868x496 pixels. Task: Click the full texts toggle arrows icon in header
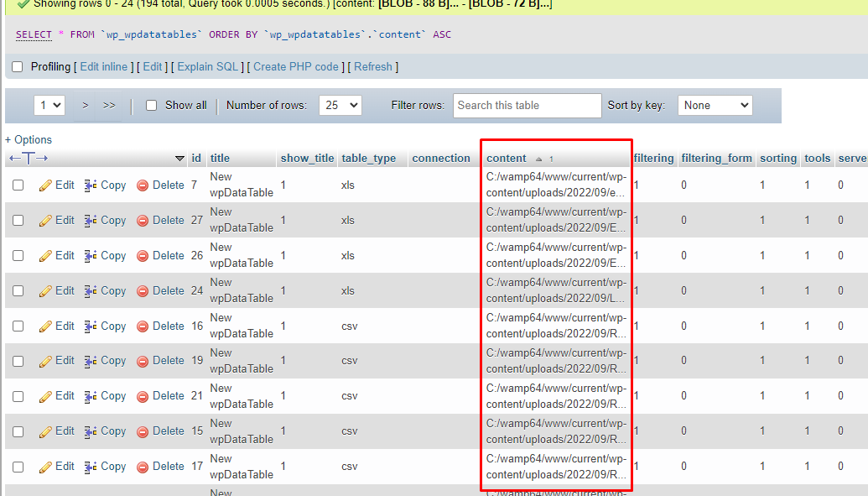click(29, 159)
